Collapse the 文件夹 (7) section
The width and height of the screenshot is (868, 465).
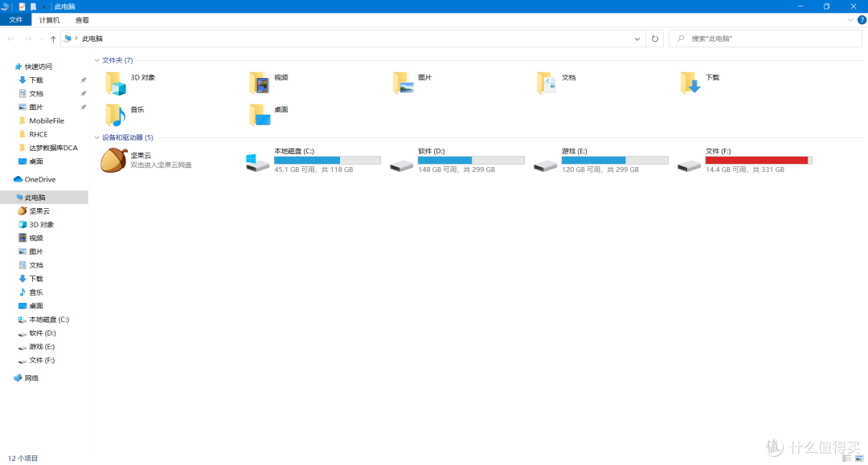[x=97, y=60]
